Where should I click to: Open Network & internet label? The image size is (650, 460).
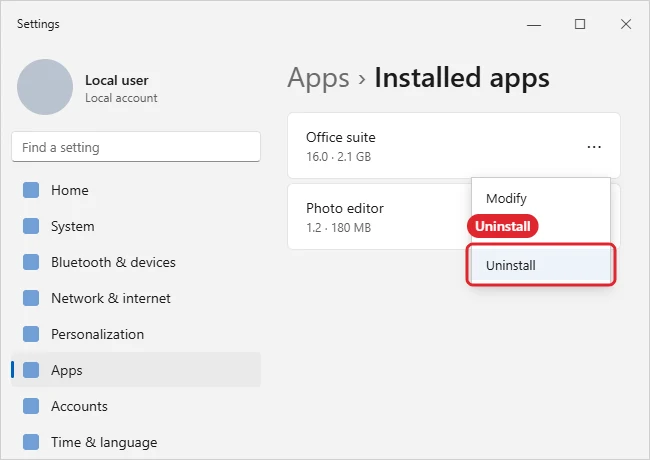111,298
